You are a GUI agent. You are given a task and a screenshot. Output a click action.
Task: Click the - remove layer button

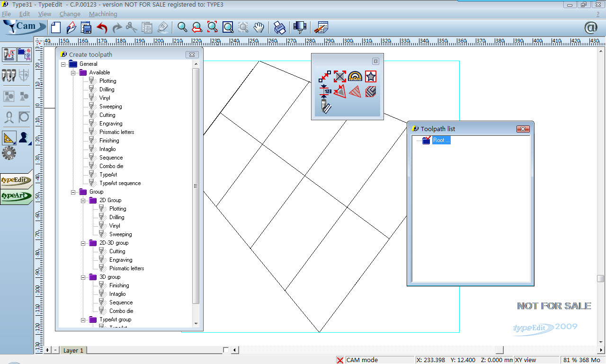pyautogui.click(x=55, y=350)
